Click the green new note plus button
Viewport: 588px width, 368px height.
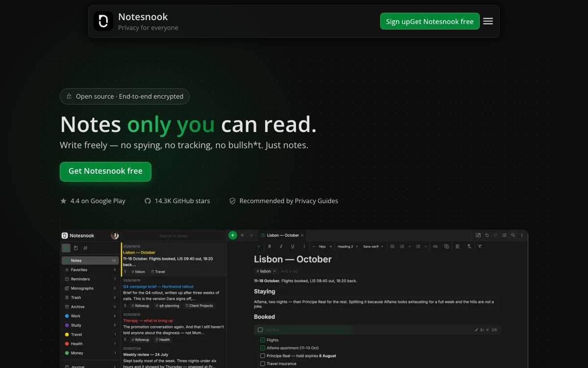(x=233, y=235)
